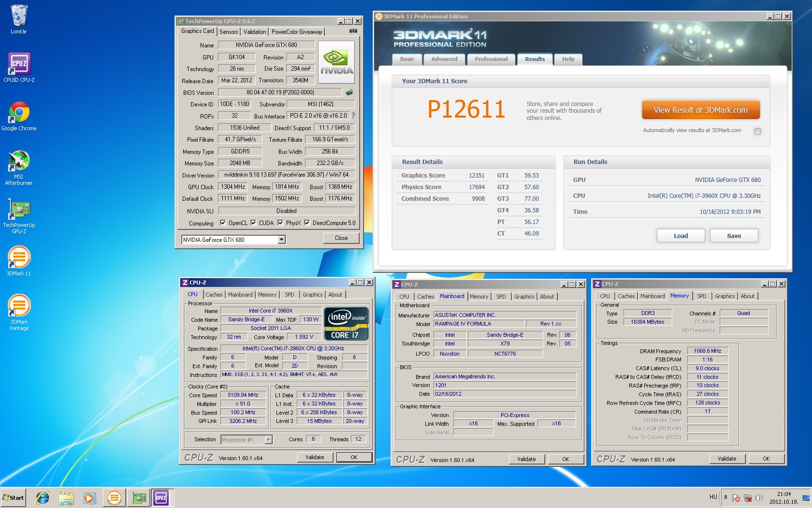Open CPUID CPU-Z desktop shortcut
Image resolution: width=812 pixels, height=508 pixels.
tap(19, 67)
